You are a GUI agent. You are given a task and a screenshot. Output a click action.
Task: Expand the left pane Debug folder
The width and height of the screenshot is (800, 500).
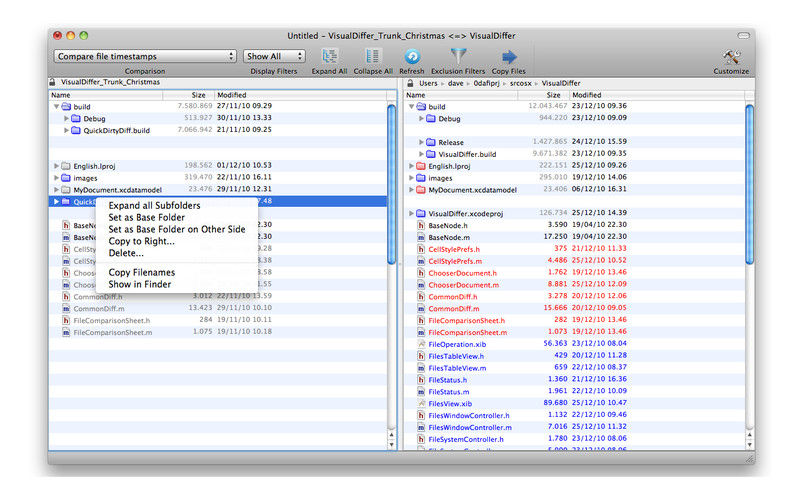[x=66, y=118]
